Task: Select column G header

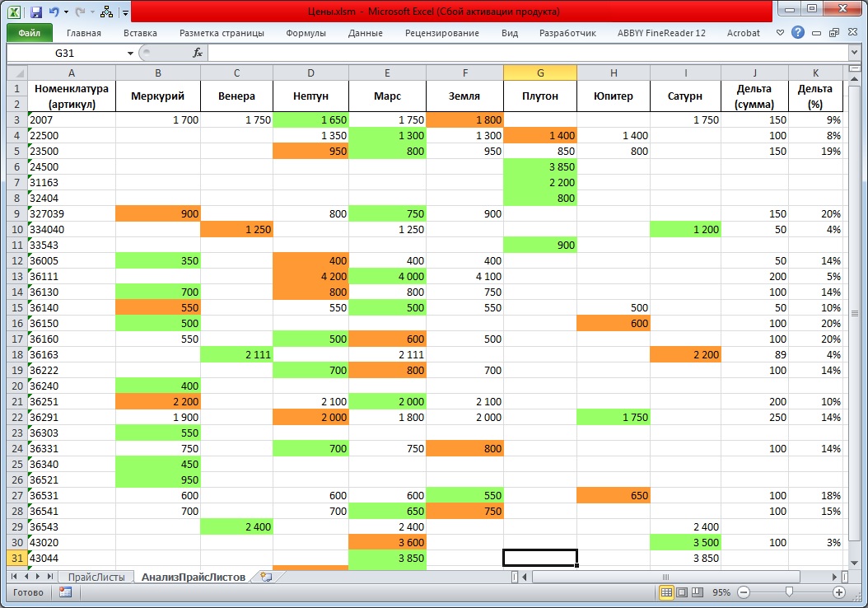Action: [539, 72]
